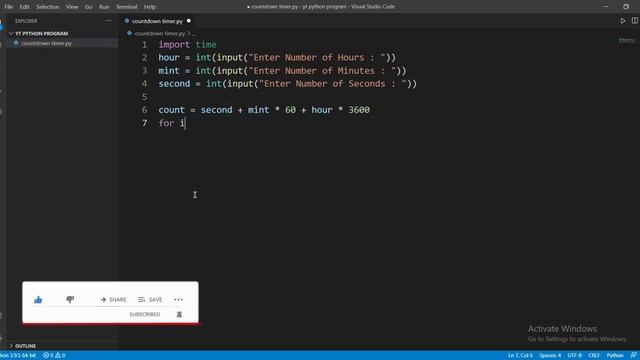Screen dimensions: 640x360
Task: Click the feedback icon in the status bar
Action: [x=633, y=355]
